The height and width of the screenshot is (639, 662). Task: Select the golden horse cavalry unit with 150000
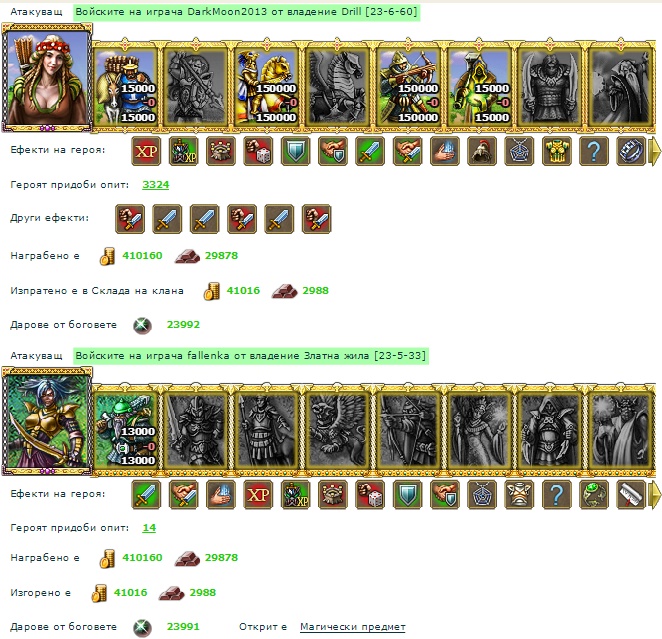point(266,87)
